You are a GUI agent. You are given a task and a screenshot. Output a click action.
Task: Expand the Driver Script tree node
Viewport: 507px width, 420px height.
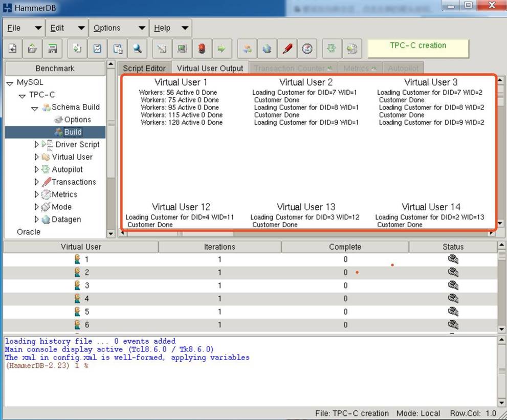pos(36,144)
